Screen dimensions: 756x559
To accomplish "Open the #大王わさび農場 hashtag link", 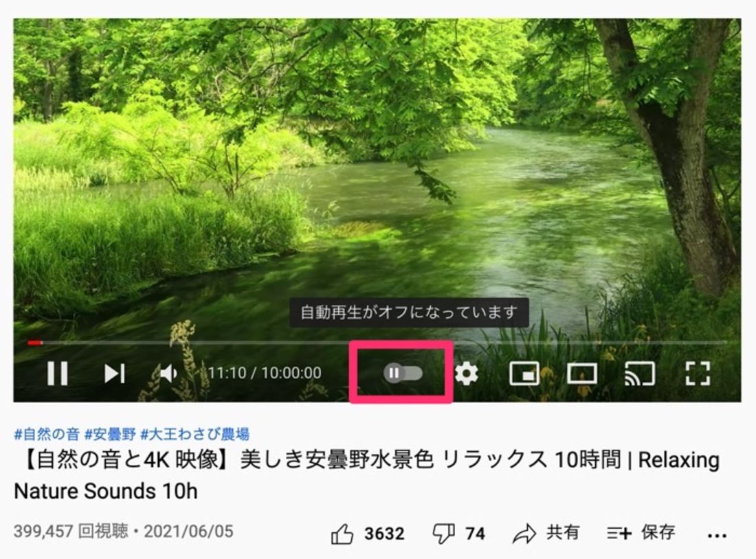I will [x=194, y=434].
